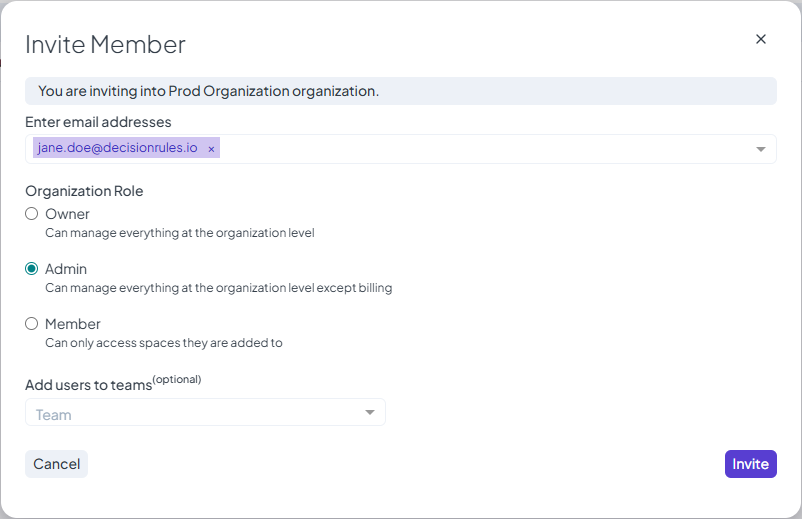Click the Member 'only access spaces' description

tap(164, 343)
